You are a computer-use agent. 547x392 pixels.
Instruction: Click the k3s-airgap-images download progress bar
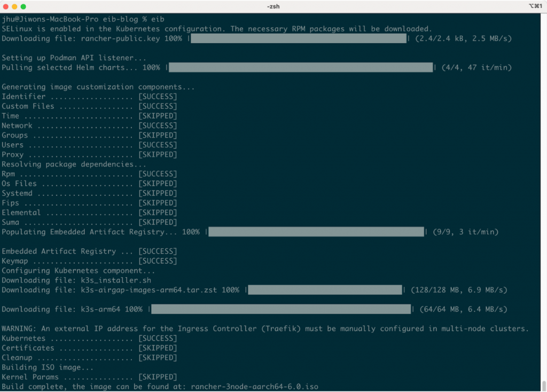click(x=325, y=289)
